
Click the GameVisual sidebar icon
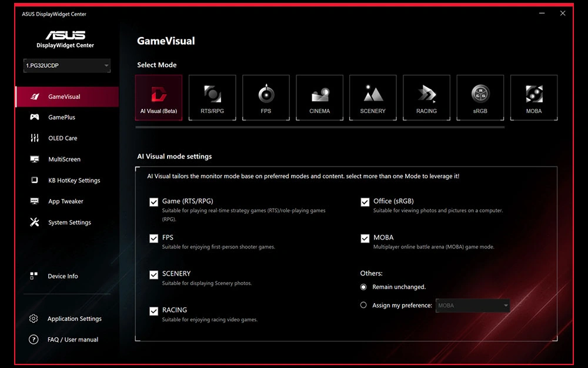tap(35, 97)
